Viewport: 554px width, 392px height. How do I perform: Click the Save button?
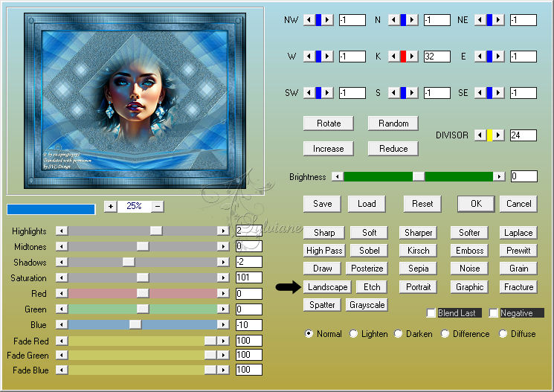pyautogui.click(x=322, y=204)
